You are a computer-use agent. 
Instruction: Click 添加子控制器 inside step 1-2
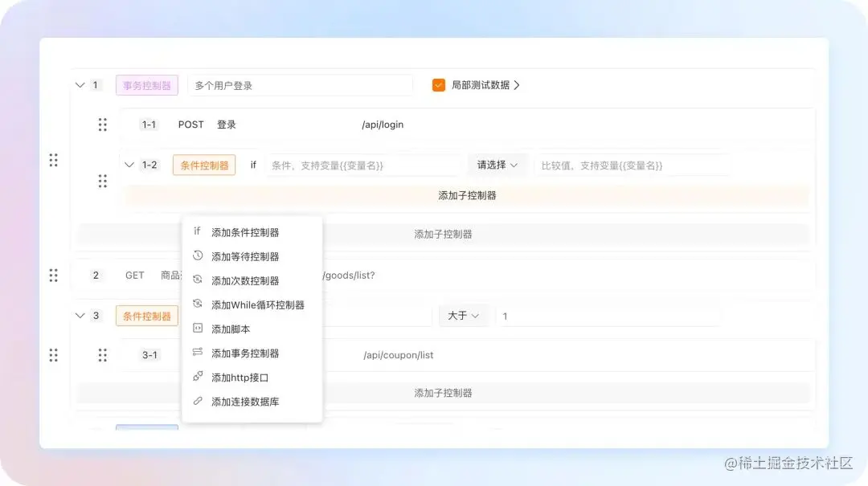point(467,195)
